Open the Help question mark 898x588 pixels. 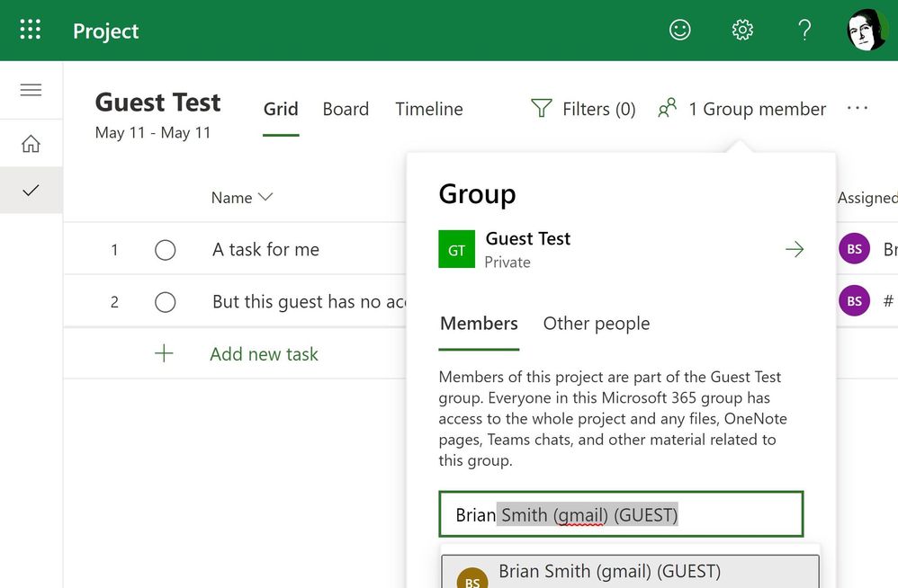click(804, 29)
